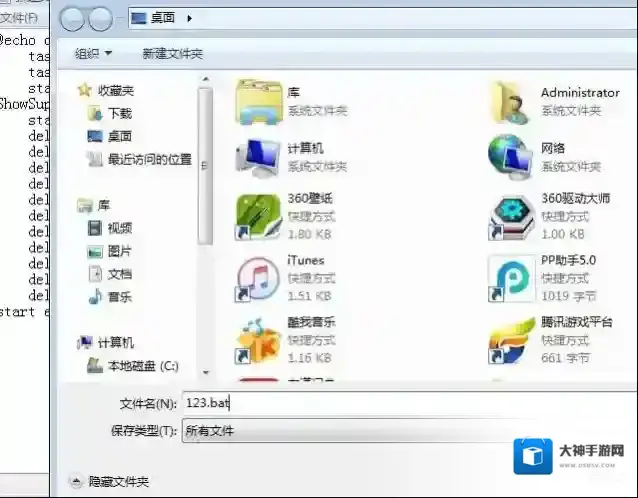This screenshot has height=498, width=638.
Task: Click the 文档 library icon
Action: point(95,274)
